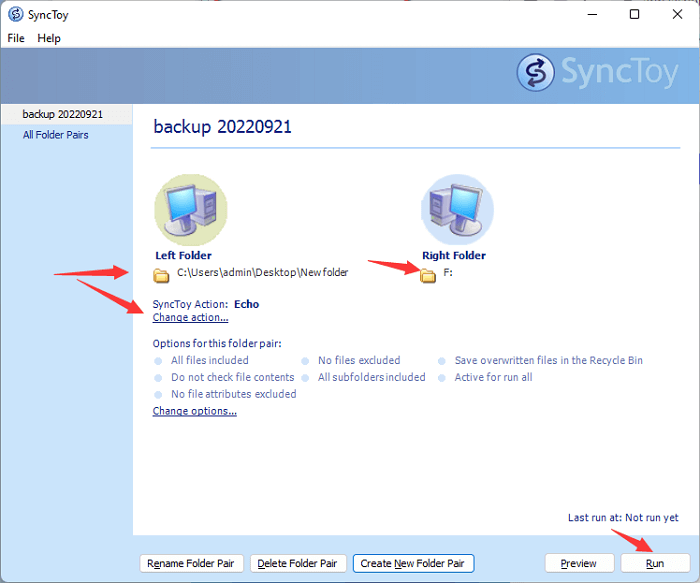The image size is (700, 583).
Task: Maximize the SyncToy window
Action: point(634,14)
